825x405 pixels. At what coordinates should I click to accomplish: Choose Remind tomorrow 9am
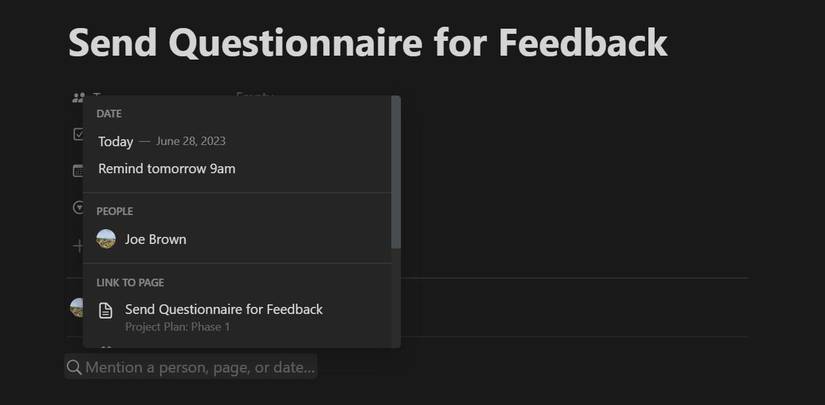click(167, 169)
